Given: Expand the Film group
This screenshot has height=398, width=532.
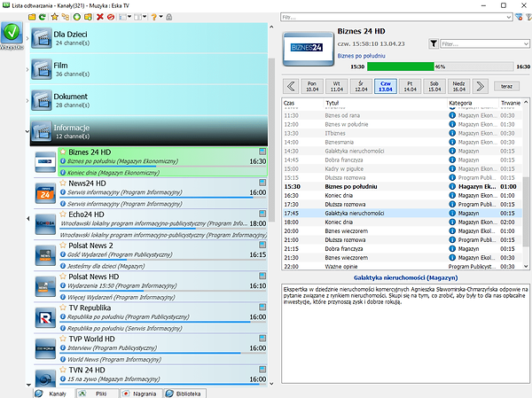Looking at the screenshot, I should 27,69.
